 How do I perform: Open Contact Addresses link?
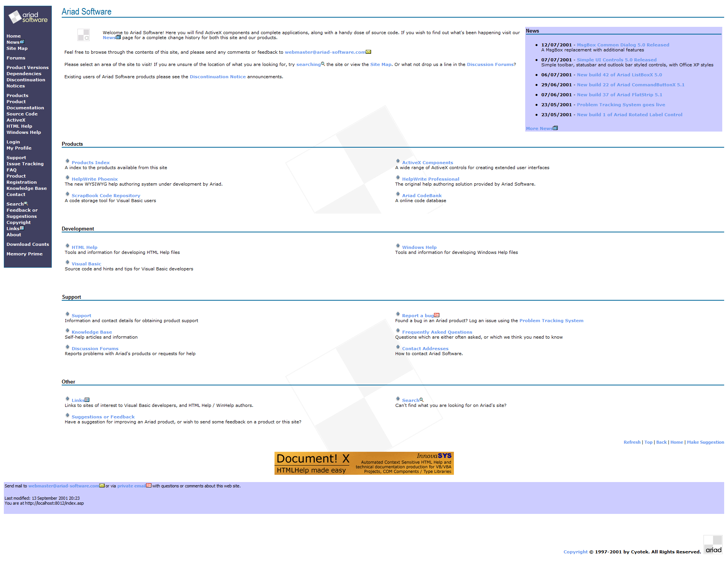point(425,349)
